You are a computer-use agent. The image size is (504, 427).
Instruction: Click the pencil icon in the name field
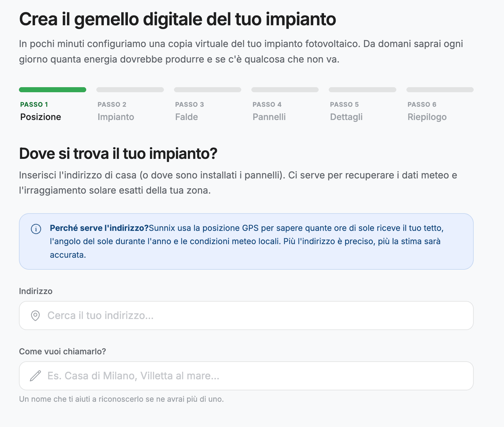pos(35,376)
